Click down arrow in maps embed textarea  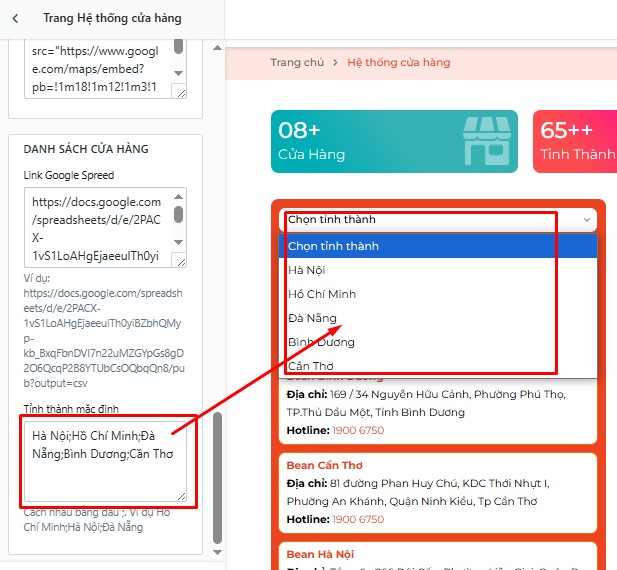coord(179,73)
